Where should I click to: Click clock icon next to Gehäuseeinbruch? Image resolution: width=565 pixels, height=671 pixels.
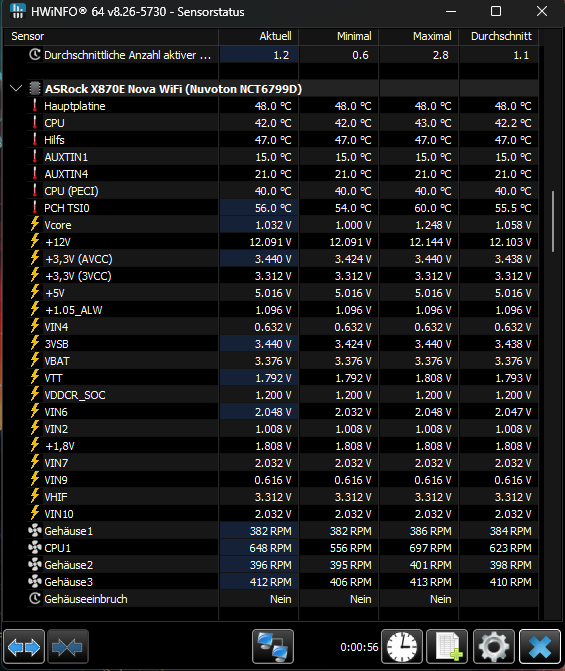[35, 598]
